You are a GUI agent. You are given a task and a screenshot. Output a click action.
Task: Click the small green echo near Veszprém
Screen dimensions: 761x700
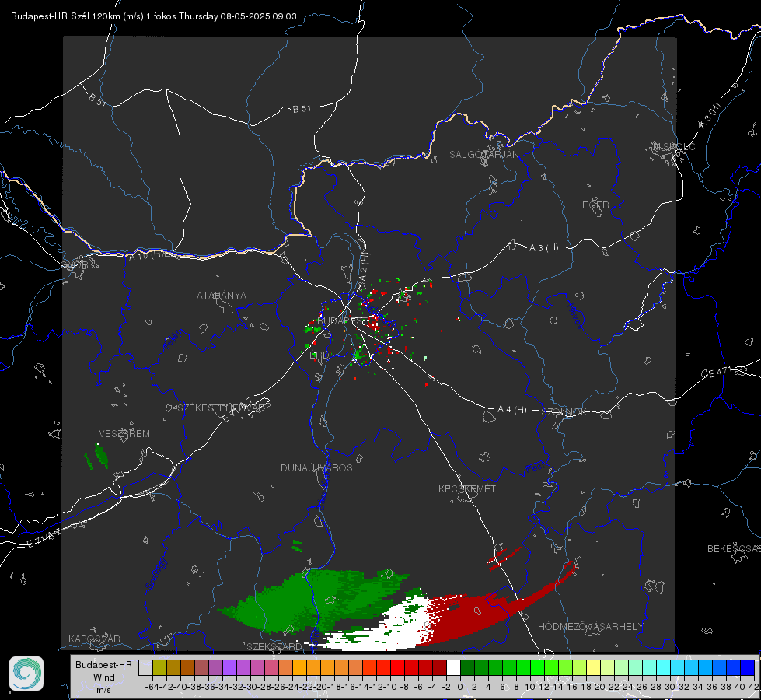[101, 456]
